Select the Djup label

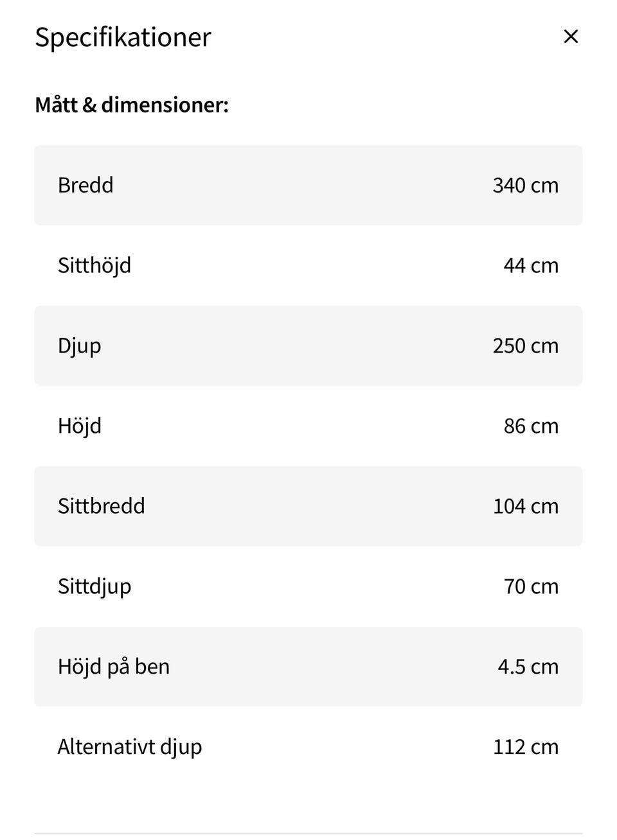(80, 346)
